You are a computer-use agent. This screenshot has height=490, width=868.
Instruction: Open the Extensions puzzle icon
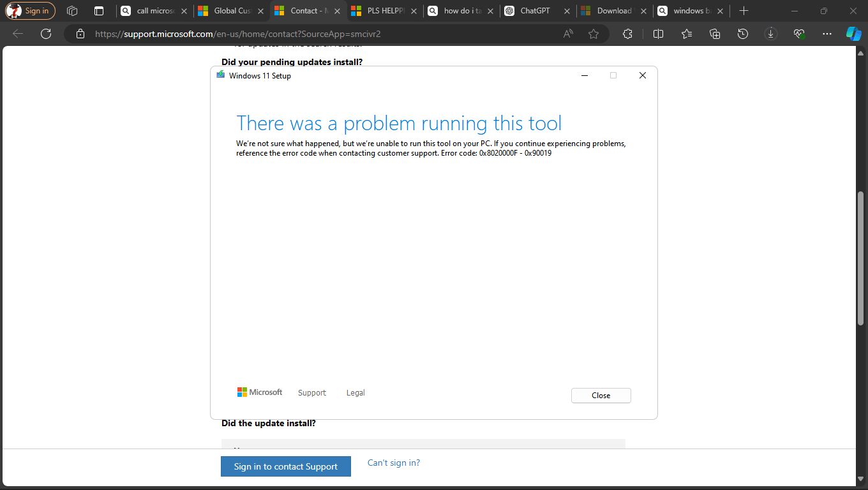pos(627,34)
